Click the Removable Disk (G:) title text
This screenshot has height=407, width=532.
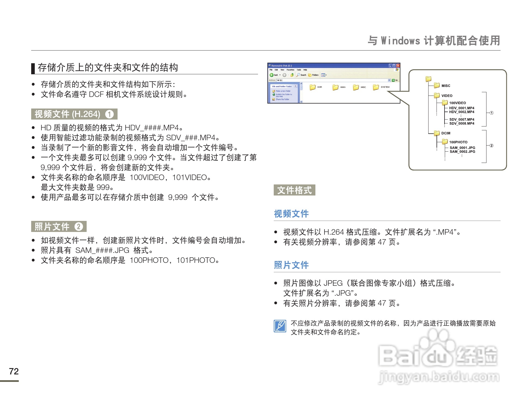point(282,66)
